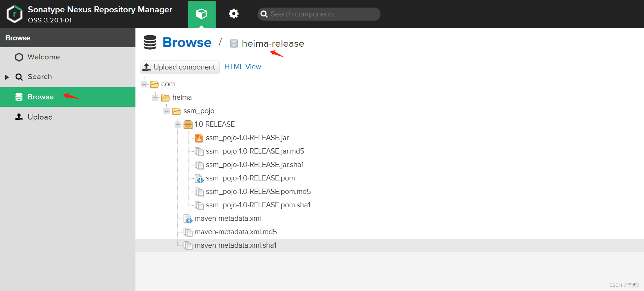
Task: Click the search magnifier icon in search box
Action: click(x=264, y=14)
